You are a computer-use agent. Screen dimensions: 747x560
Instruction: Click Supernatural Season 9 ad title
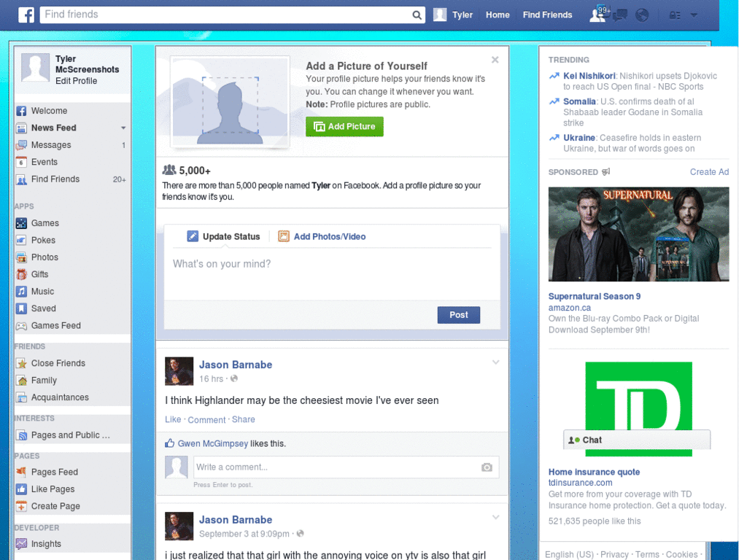[594, 297]
